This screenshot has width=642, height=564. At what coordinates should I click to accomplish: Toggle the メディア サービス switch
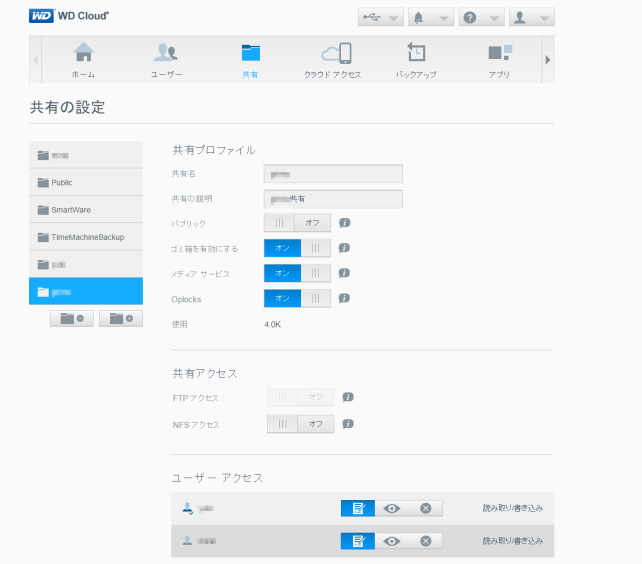pyautogui.click(x=297, y=273)
